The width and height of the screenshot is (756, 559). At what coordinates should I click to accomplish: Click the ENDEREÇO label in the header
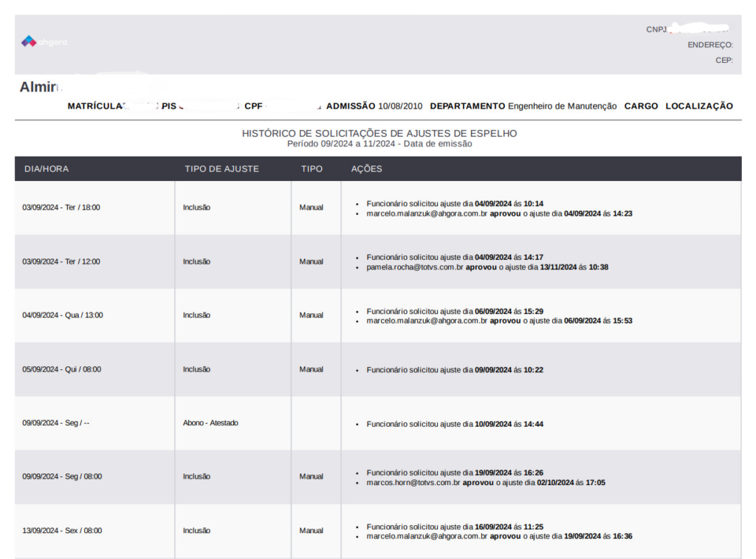[x=709, y=45]
